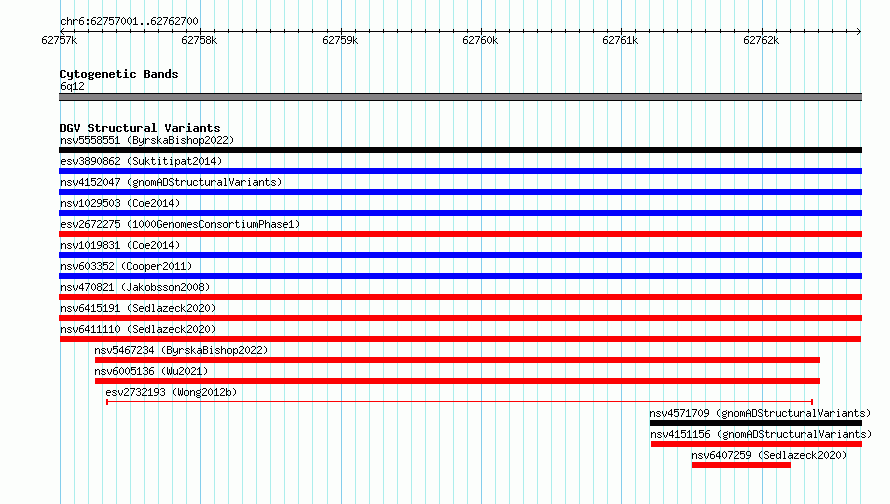Open the nsv4151156 (gnomADStructuralVariants) label
Viewport: 890px width, 504px height.
coord(761,434)
